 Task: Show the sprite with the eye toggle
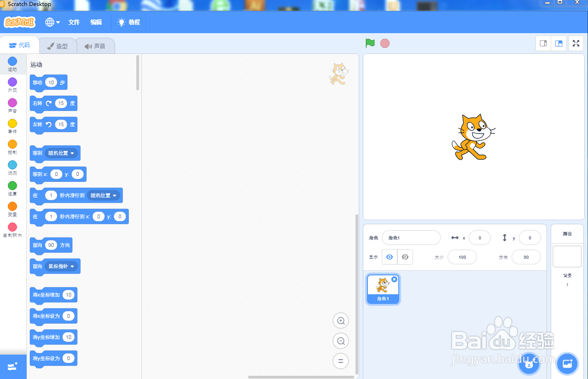pyautogui.click(x=389, y=257)
